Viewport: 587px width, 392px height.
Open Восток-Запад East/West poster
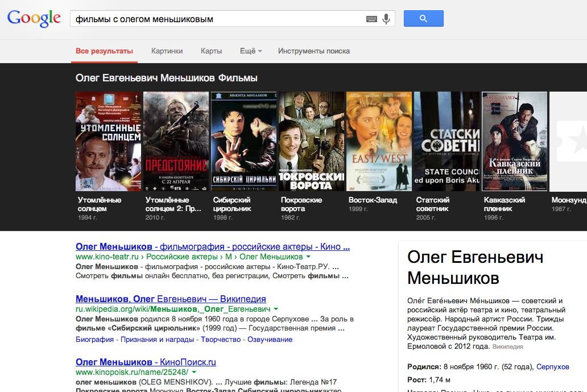pos(379,141)
